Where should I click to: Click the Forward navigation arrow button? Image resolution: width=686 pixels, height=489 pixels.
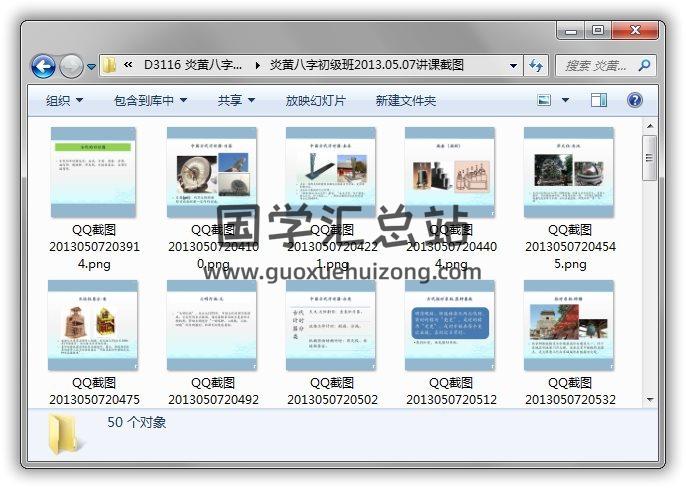click(x=71, y=67)
